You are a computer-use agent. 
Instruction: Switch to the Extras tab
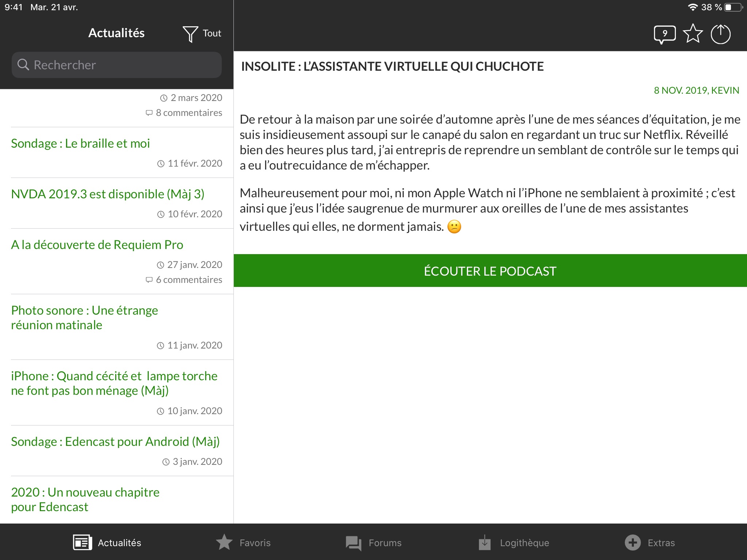click(x=650, y=542)
